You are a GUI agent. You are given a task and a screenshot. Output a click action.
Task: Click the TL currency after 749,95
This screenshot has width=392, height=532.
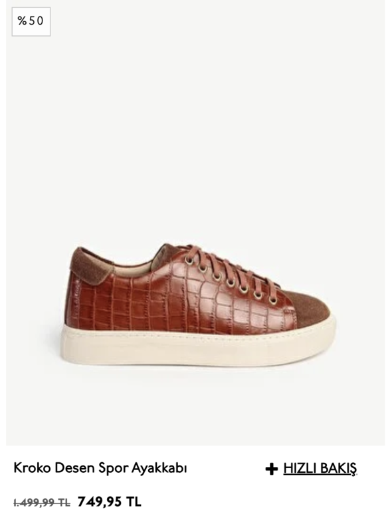pyautogui.click(x=134, y=501)
